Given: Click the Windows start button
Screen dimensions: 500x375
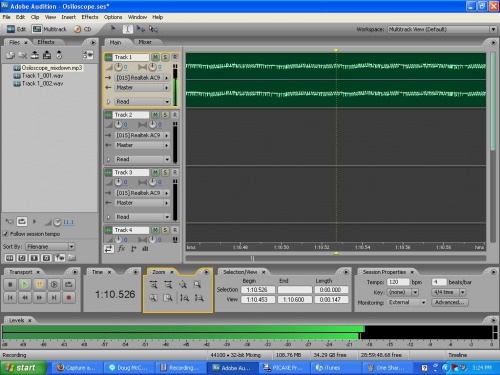Looking at the screenshot, I should [23, 368].
